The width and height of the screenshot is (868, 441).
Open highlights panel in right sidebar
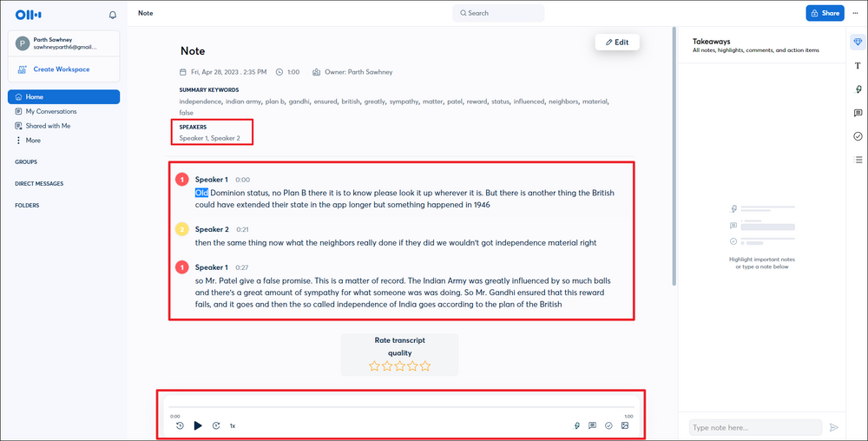858,89
